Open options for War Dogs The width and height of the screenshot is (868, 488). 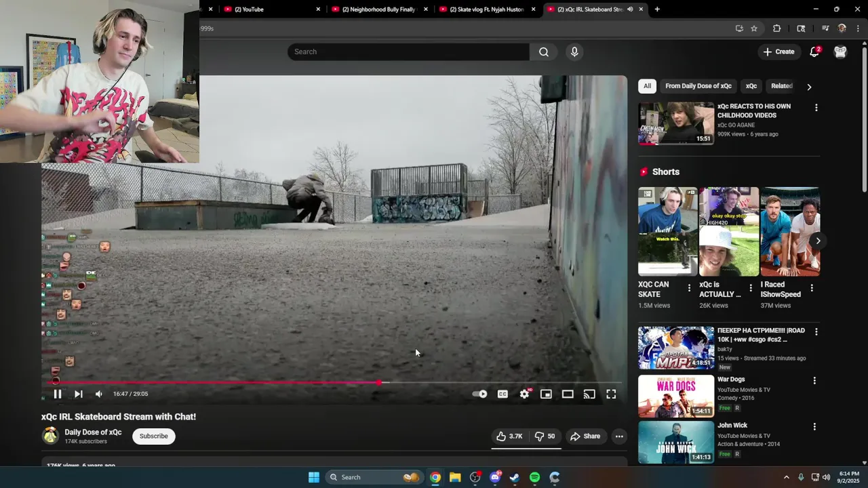click(x=815, y=381)
